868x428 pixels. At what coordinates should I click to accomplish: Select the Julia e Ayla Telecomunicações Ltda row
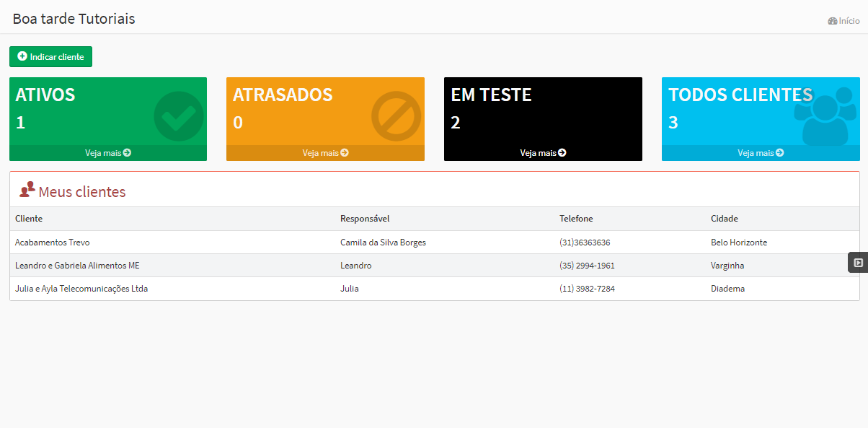(216, 288)
